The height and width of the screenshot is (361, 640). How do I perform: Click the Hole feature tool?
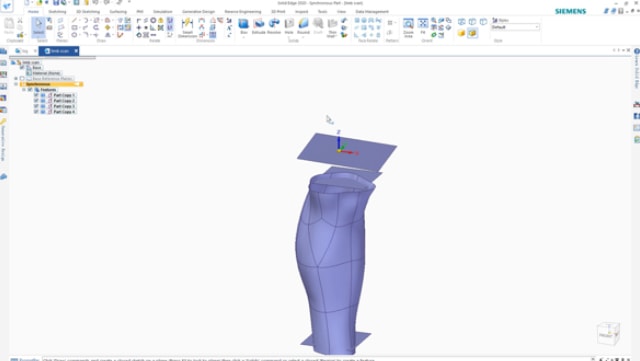tap(289, 26)
